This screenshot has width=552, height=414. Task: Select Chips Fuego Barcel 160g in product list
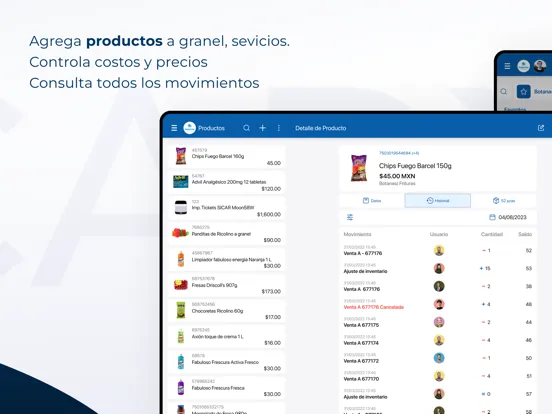click(226, 157)
